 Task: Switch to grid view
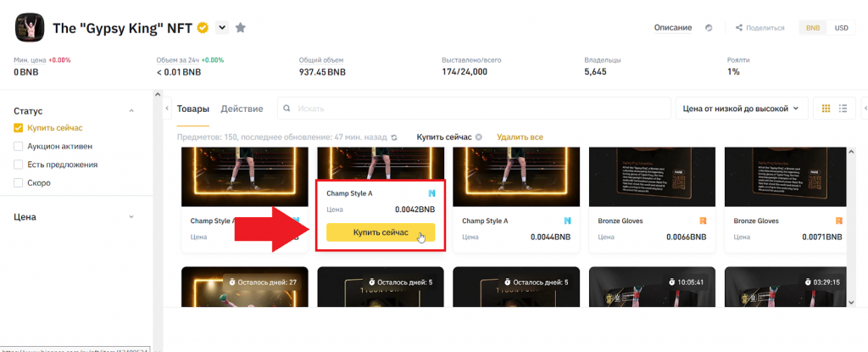tap(826, 109)
